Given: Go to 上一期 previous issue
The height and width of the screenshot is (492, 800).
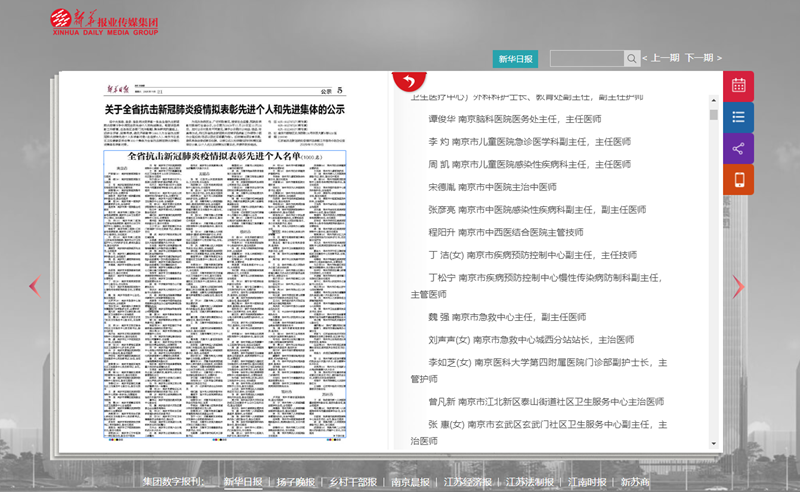Looking at the screenshot, I should pyautogui.click(x=661, y=58).
